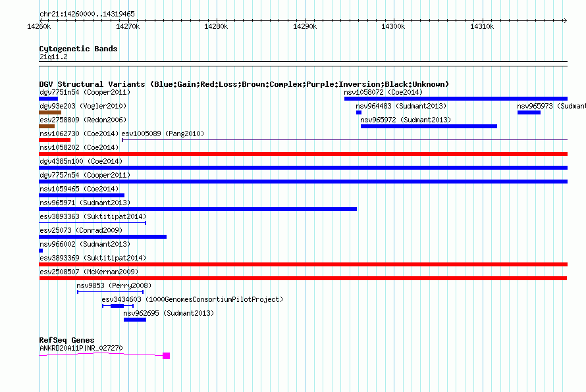Viewport: 586px width, 392px height.
Task: Click the thin nsv9853 variant line
Action: pos(110,292)
